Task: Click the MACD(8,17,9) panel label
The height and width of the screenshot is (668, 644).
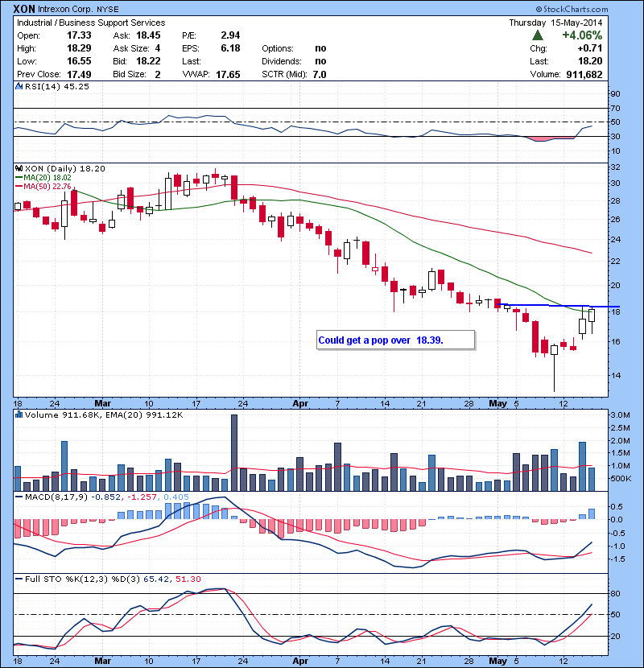Action: click(56, 497)
